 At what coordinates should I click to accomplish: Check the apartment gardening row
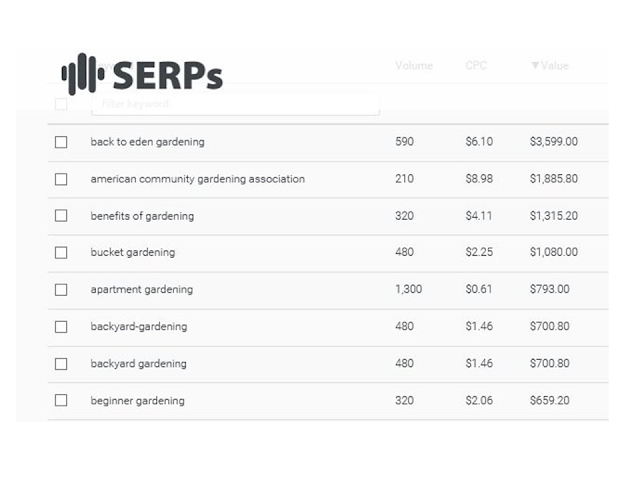61,290
